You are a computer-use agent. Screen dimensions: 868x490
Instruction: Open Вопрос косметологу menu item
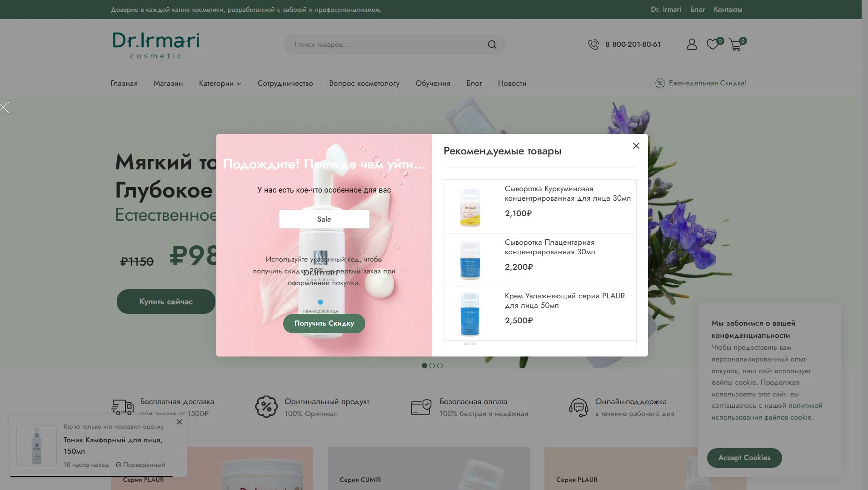tap(364, 84)
